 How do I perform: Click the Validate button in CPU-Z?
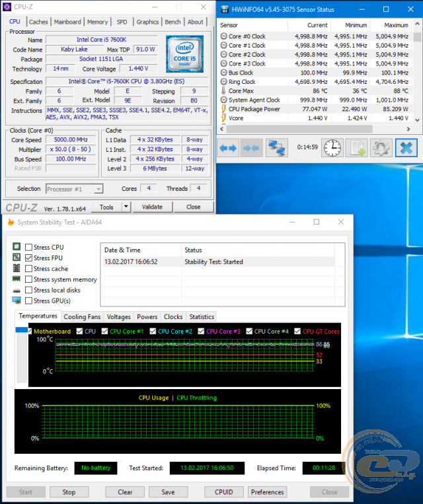tap(153, 207)
